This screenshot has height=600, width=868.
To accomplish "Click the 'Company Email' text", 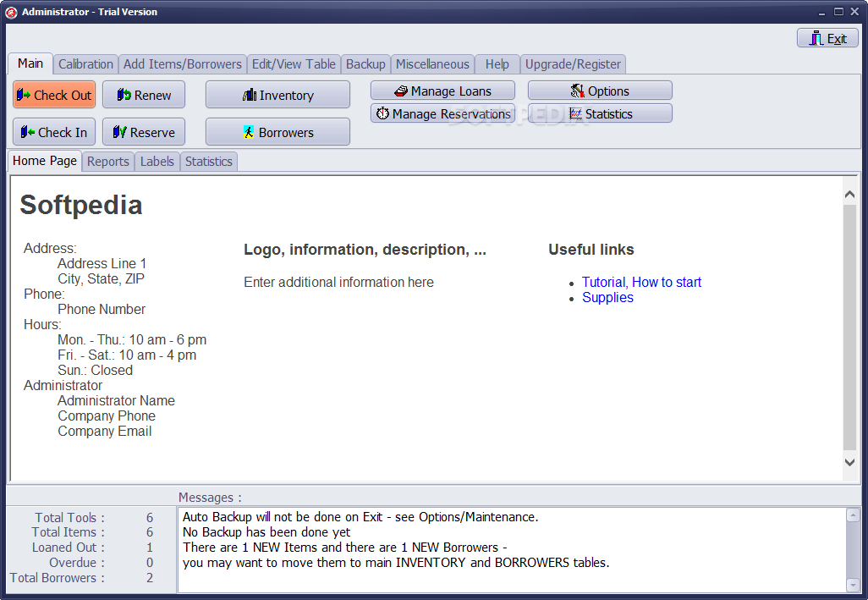I will [105, 431].
